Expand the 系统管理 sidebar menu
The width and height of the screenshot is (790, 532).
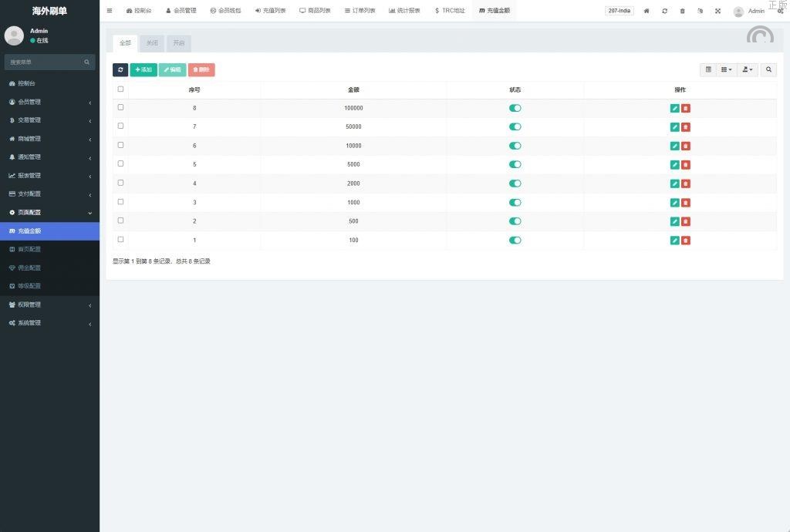[49, 323]
